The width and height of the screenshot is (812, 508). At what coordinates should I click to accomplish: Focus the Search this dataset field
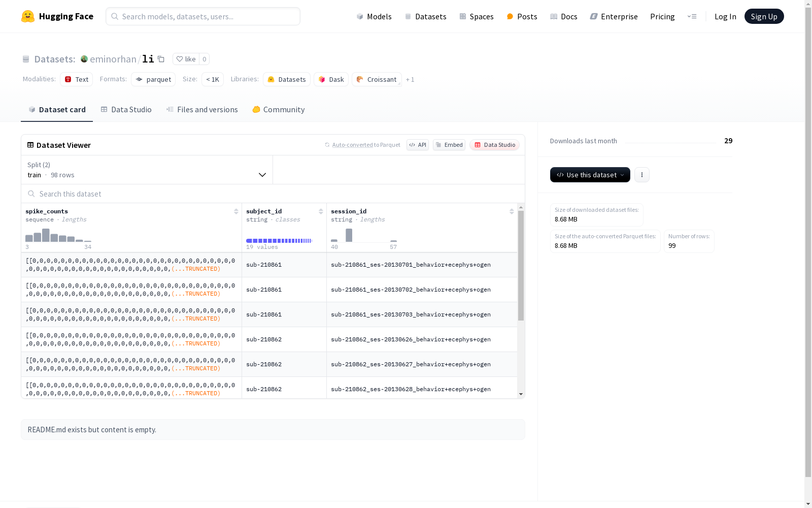[x=273, y=194]
